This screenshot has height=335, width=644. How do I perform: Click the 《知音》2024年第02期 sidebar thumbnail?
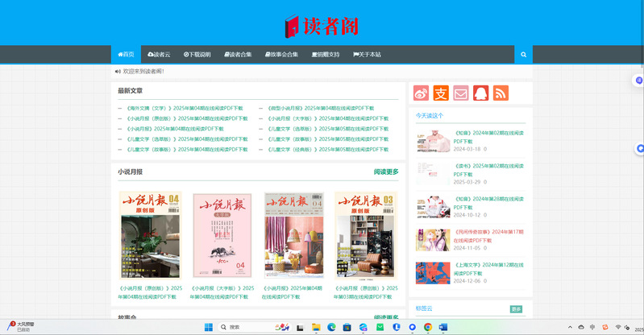coord(433,141)
